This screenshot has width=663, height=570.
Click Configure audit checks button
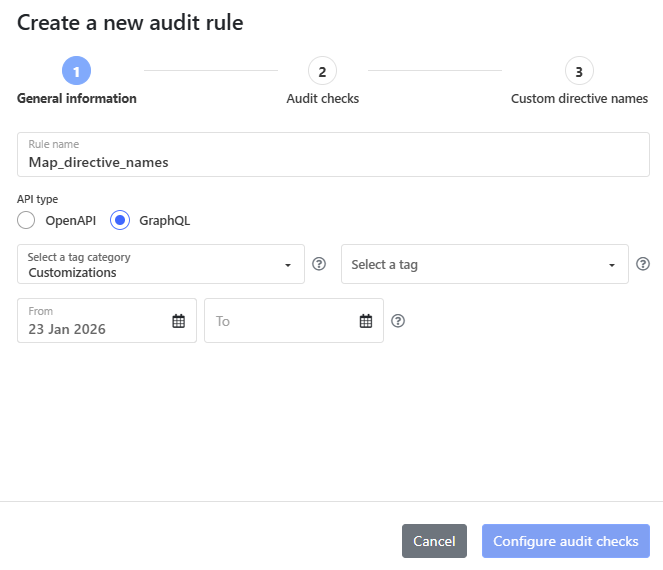tap(565, 541)
